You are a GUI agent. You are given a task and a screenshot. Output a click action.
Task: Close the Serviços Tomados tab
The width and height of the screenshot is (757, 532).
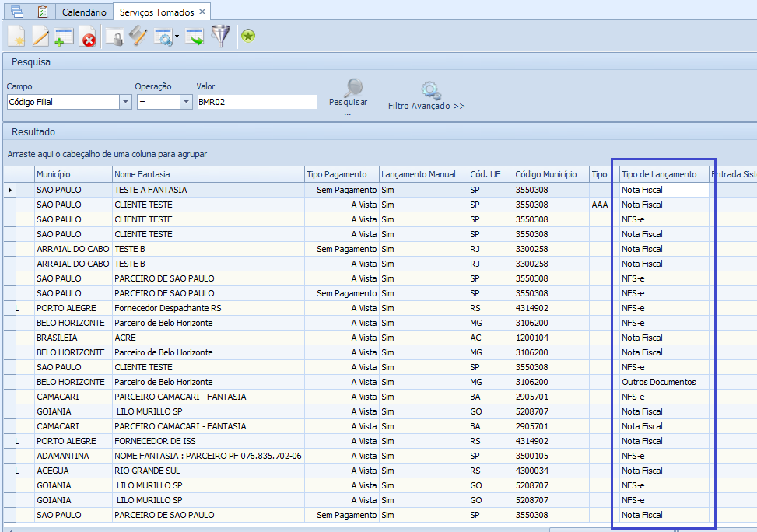(202, 12)
